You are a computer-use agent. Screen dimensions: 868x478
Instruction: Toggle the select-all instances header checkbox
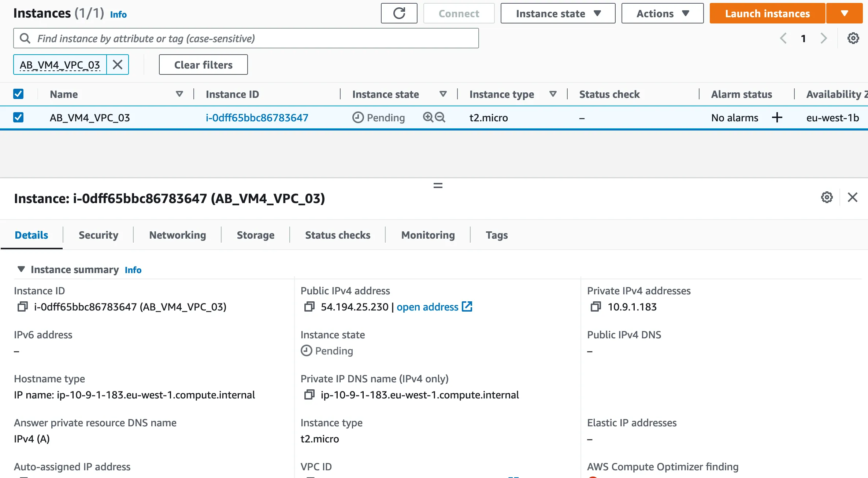[18, 94]
